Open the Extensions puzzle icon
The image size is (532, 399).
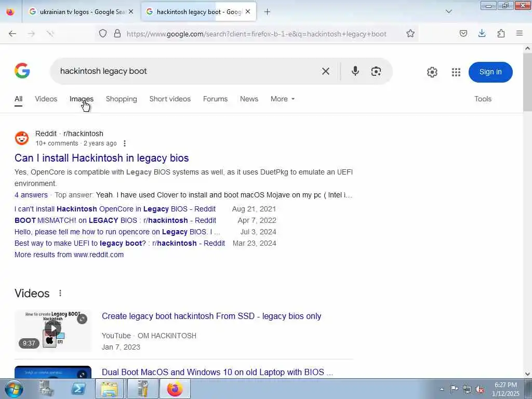point(501,34)
